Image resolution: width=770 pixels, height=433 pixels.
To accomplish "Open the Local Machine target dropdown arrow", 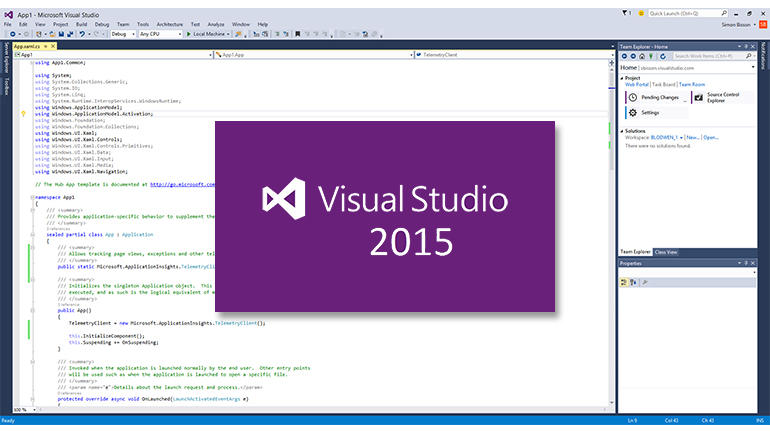I will [x=228, y=34].
